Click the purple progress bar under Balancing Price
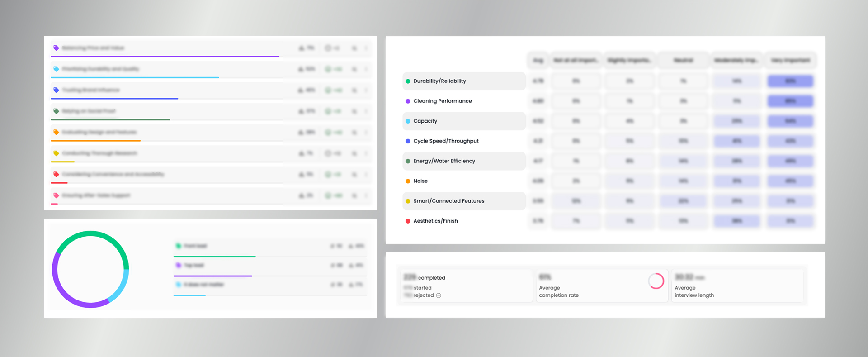Image resolution: width=868 pixels, height=357 pixels. [165, 57]
